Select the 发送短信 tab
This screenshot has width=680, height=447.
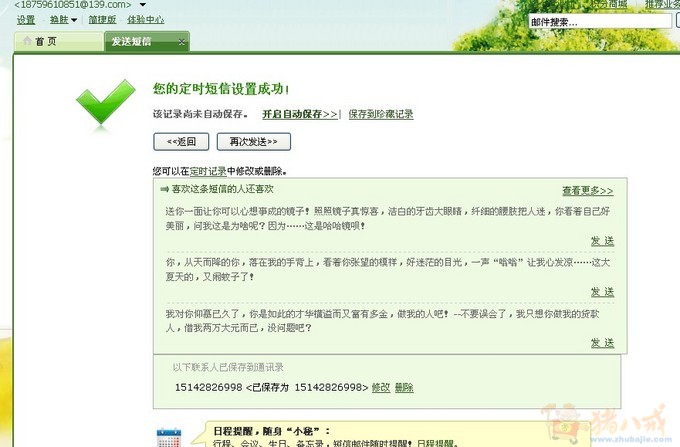click(147, 42)
